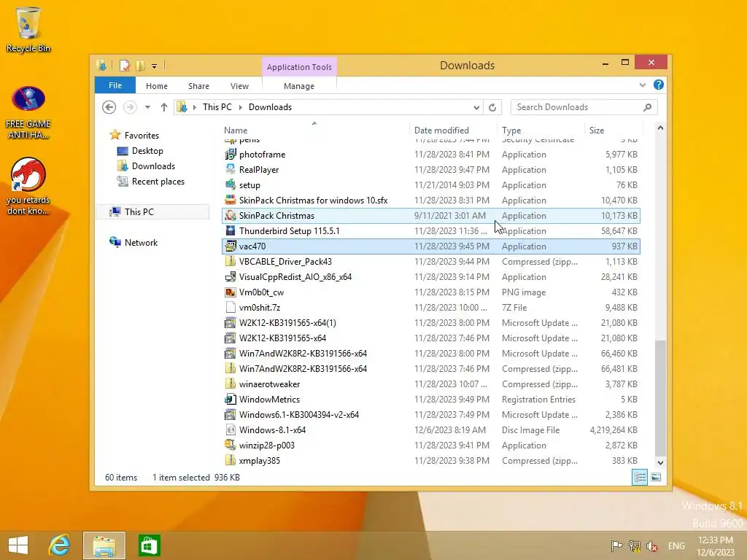Click the ENG language indicator in tray
747x560 pixels.
676,545
